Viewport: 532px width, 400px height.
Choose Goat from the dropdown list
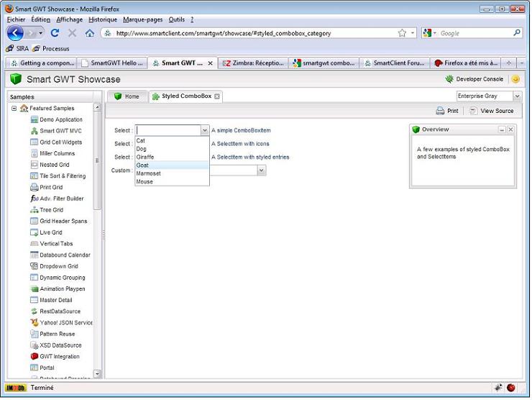pos(143,165)
